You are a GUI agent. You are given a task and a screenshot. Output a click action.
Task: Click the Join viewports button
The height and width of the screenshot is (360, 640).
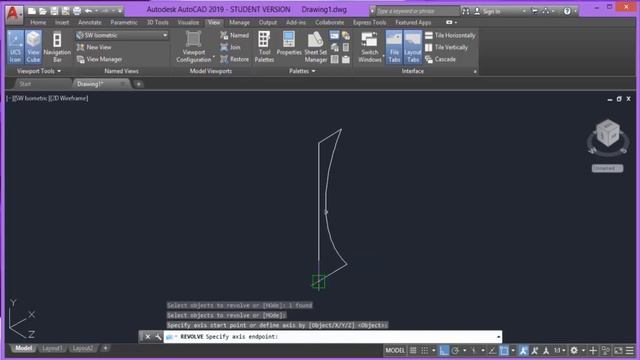pyautogui.click(x=231, y=47)
